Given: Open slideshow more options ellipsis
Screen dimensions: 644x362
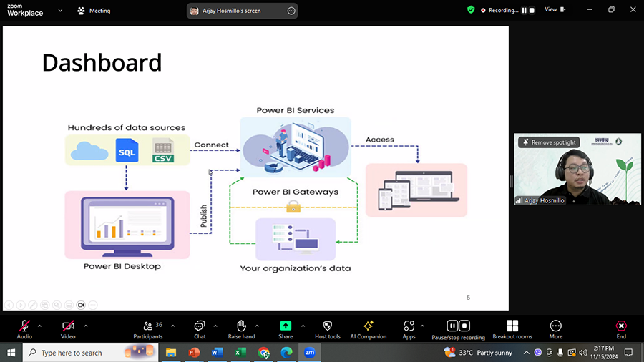Looking at the screenshot, I should click(x=93, y=305).
